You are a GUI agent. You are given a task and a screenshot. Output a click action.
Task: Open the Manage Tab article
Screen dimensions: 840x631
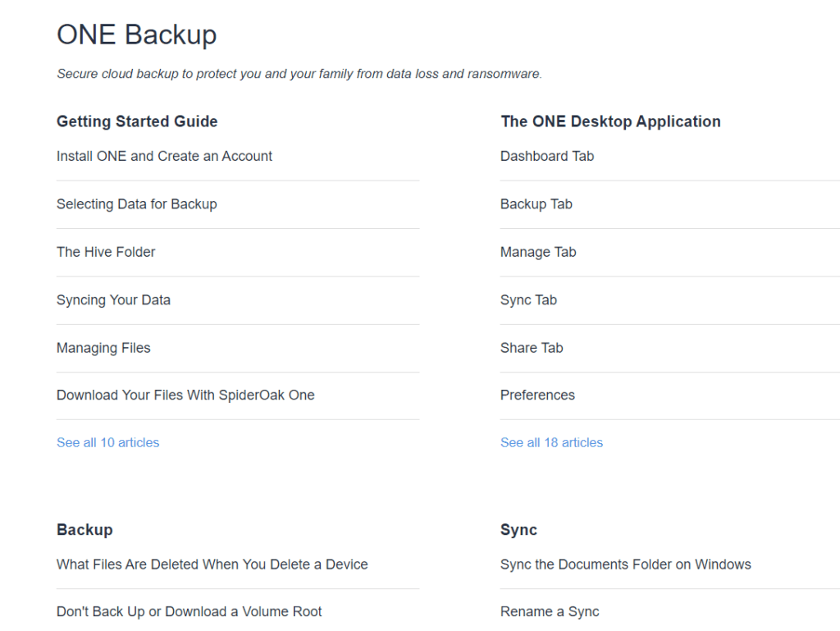click(538, 252)
